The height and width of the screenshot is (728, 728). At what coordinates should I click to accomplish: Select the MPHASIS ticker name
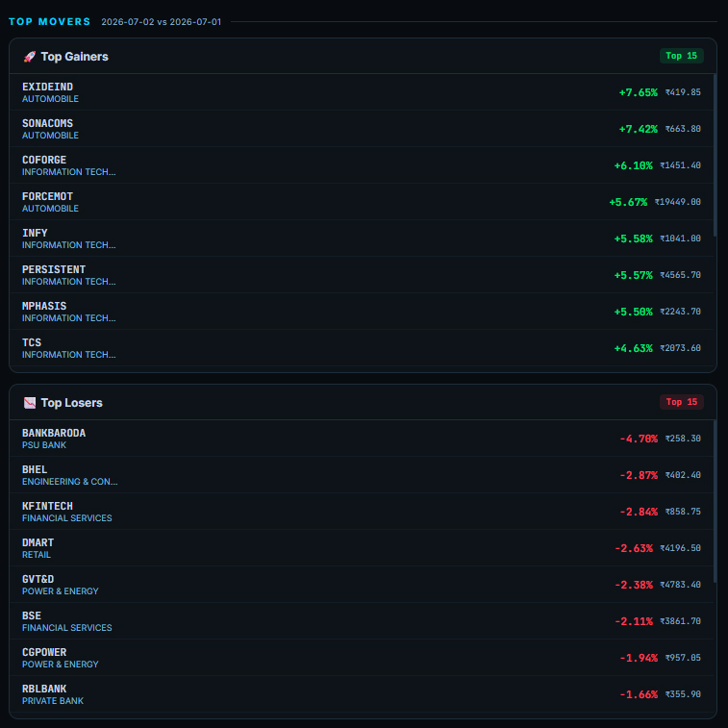pos(44,306)
